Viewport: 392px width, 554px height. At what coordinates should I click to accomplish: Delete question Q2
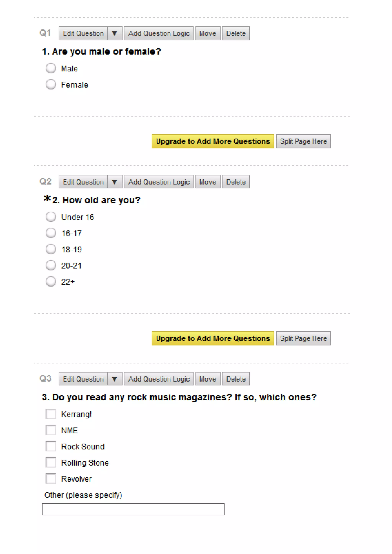236,182
